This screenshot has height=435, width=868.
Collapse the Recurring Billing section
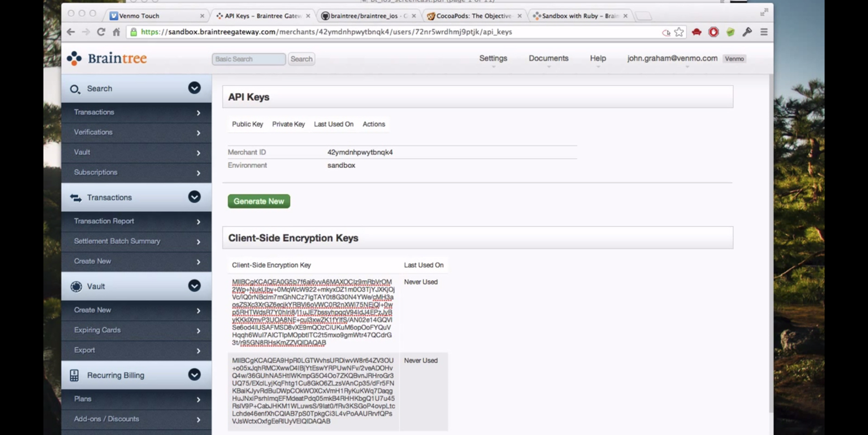click(194, 375)
